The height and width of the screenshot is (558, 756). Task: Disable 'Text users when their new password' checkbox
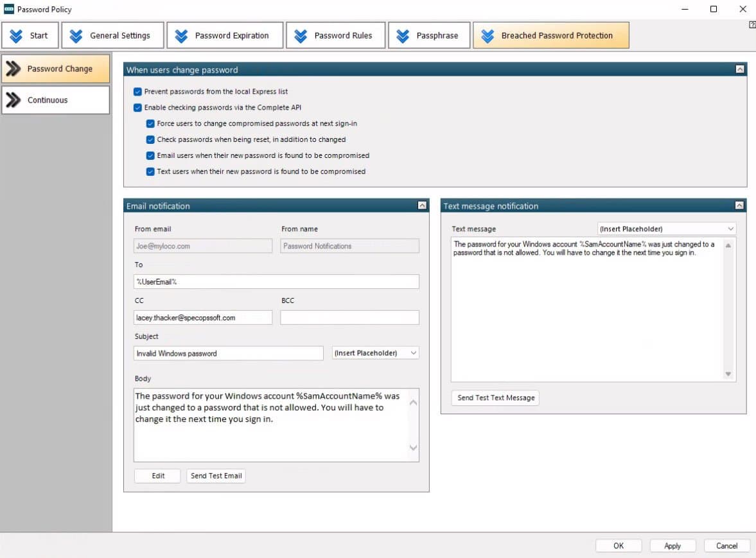[x=150, y=171]
